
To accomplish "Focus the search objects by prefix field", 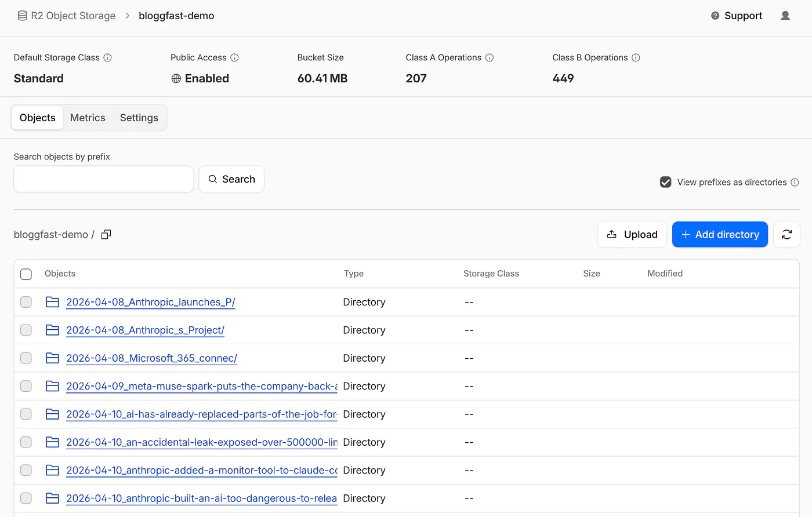I will (103, 179).
